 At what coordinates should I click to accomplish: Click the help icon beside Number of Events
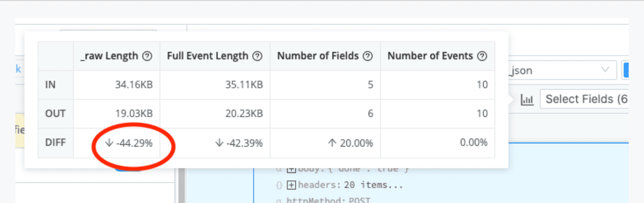coord(482,56)
